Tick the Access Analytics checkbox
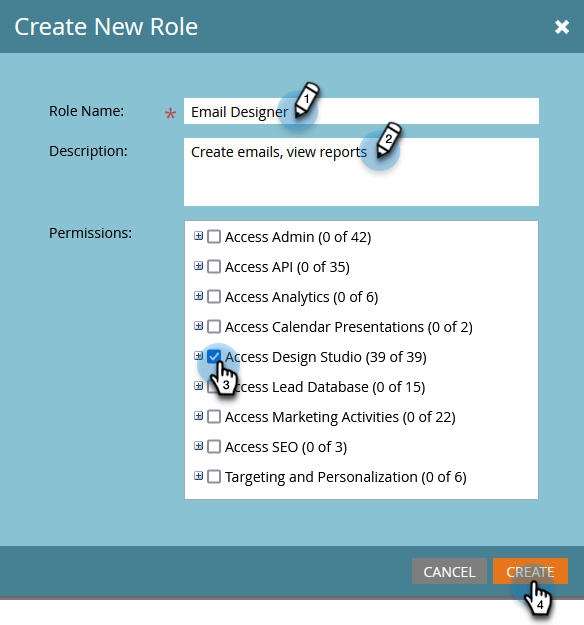Viewport: 584px width, 625px height. [x=214, y=297]
